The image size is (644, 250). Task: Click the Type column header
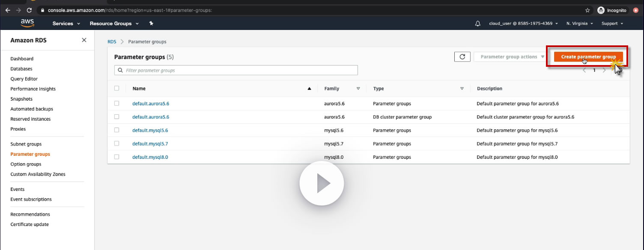(379, 89)
